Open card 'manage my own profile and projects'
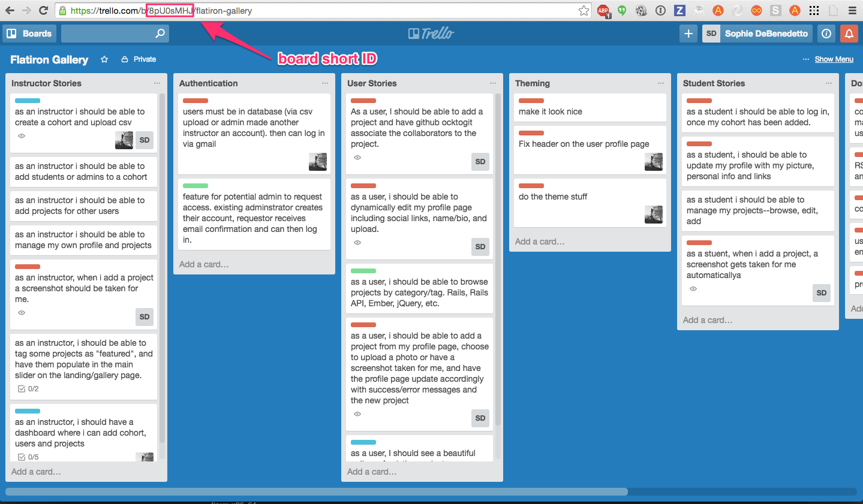This screenshot has width=863, height=504. (x=83, y=240)
